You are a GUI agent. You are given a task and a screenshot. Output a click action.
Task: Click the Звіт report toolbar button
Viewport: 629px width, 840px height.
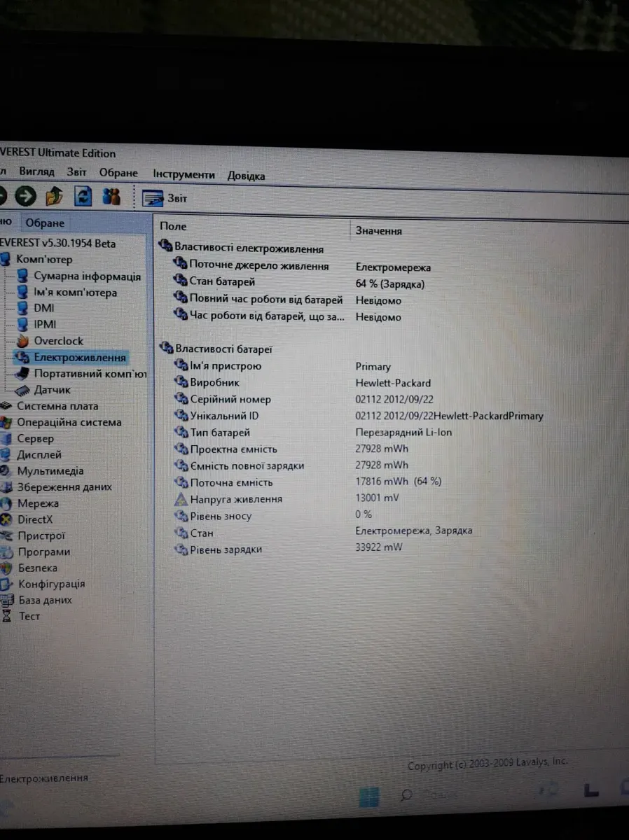click(x=165, y=199)
